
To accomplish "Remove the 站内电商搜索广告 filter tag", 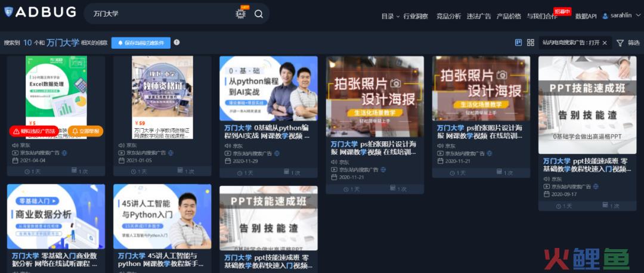I will [x=605, y=43].
